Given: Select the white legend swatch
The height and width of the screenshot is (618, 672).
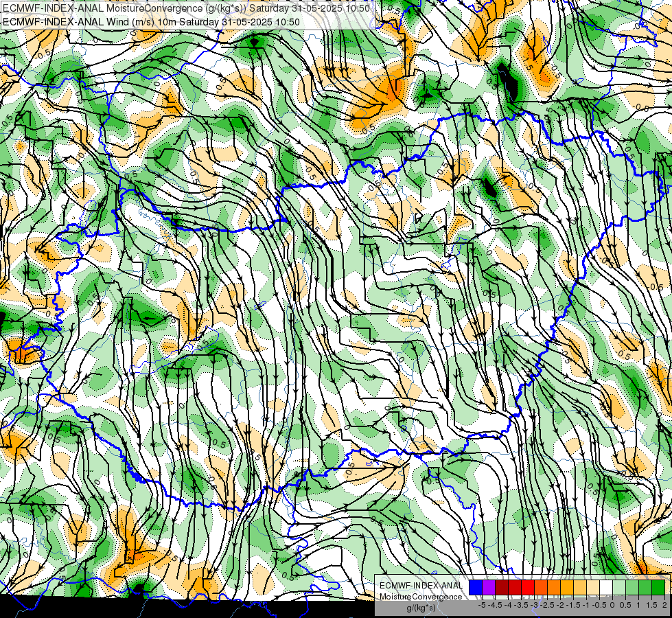Looking at the screenshot, I should [x=606, y=588].
